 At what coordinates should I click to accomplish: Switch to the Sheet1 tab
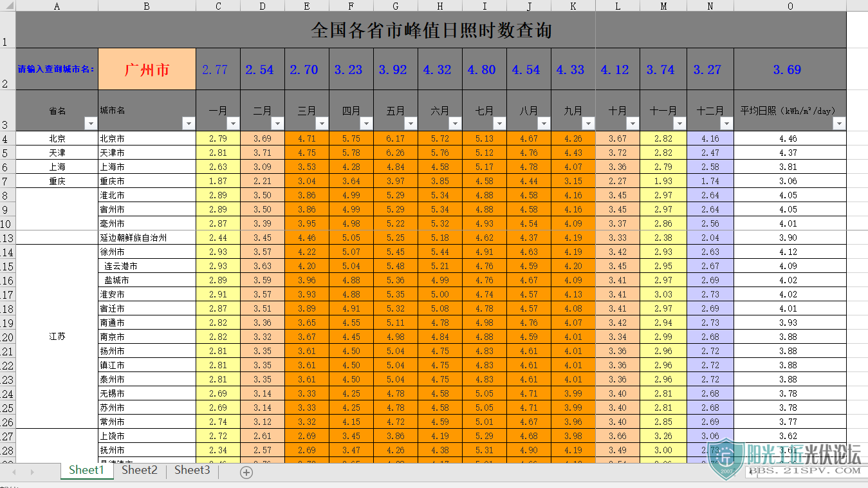point(86,470)
